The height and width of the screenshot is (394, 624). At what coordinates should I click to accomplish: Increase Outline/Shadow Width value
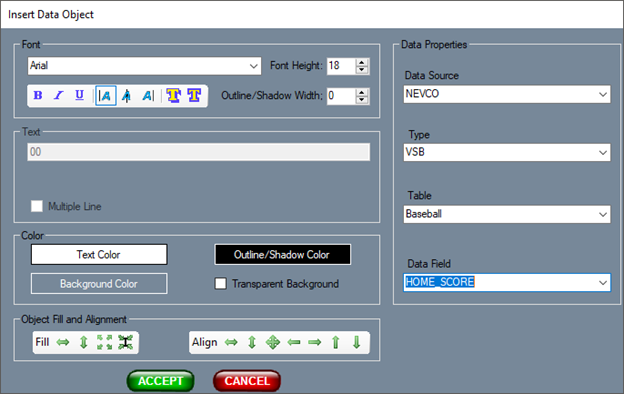362,92
